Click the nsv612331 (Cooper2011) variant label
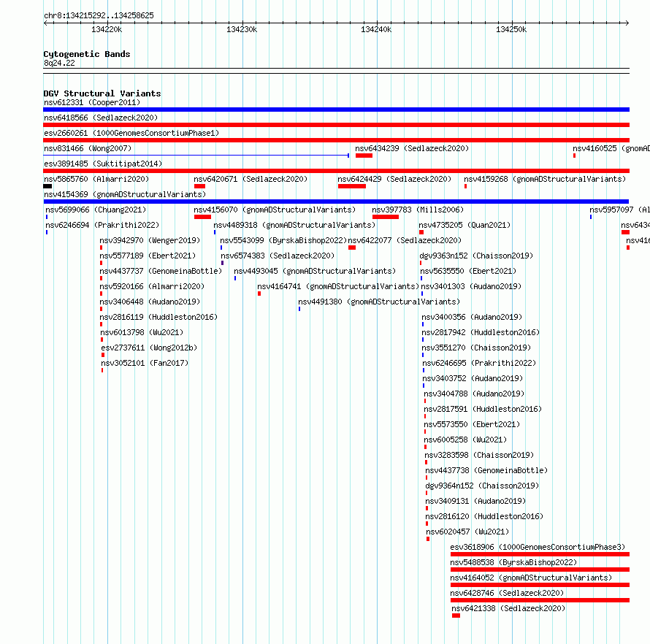 [x=92, y=102]
